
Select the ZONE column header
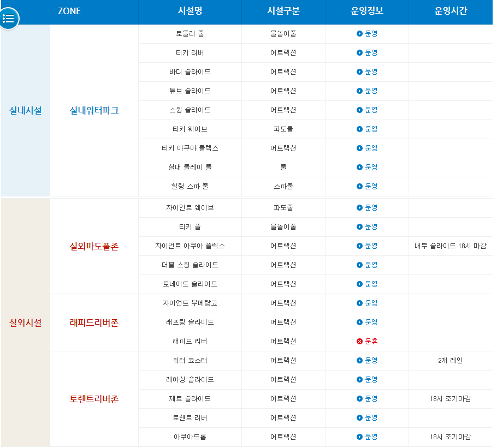[x=69, y=11]
